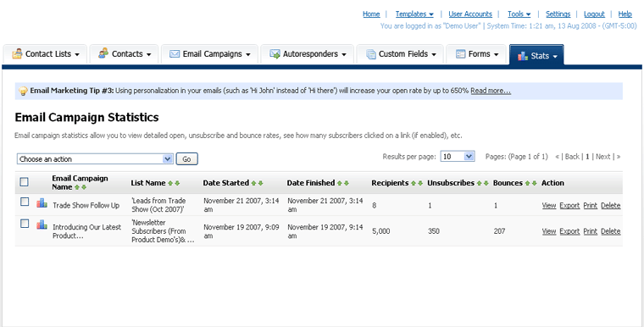Sort Date Finished ascending arrow
Viewport: 644px width, 327px height.
coord(340,183)
